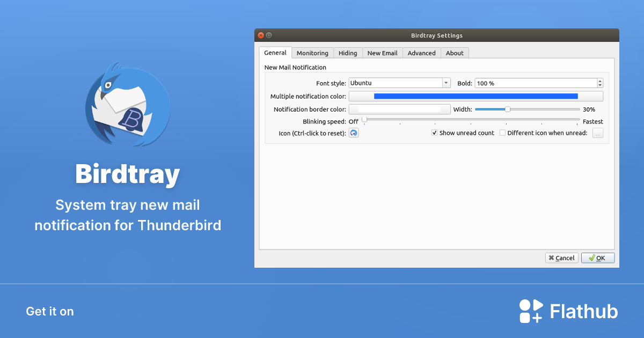
Task: Click the Birdtray bird logo illustration
Action: (x=127, y=104)
